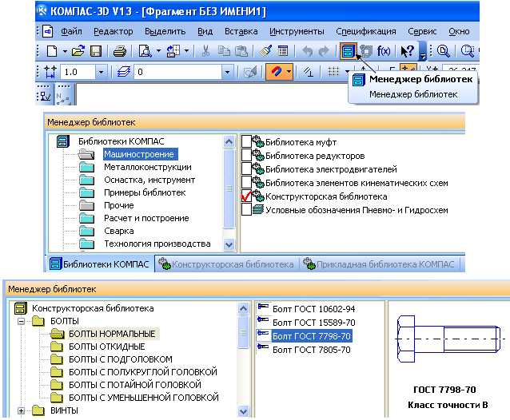510x420 pixels.
Task: Open the print preview icon
Action: tap(145, 51)
